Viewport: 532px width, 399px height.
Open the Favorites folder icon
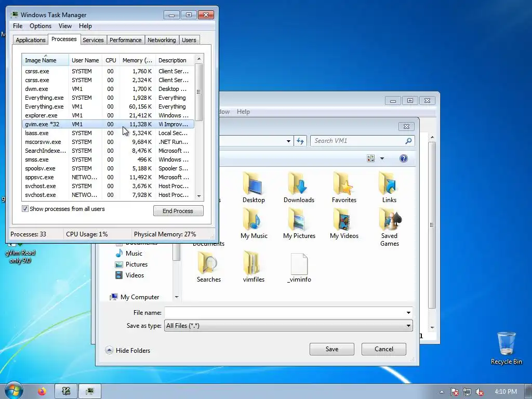click(x=344, y=187)
